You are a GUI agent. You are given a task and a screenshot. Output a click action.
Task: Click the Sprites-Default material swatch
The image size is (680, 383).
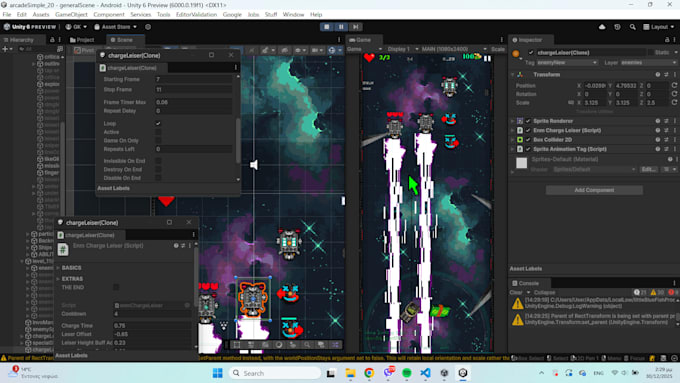point(521,163)
